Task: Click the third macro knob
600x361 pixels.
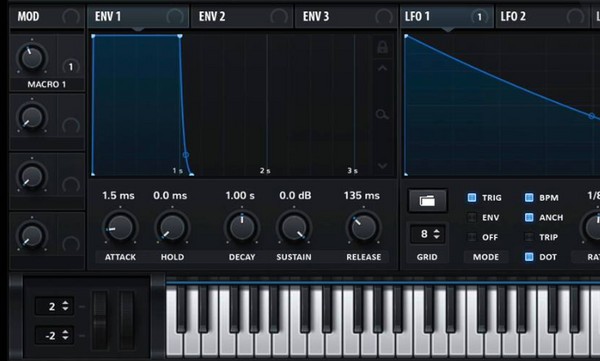Action: [32, 176]
